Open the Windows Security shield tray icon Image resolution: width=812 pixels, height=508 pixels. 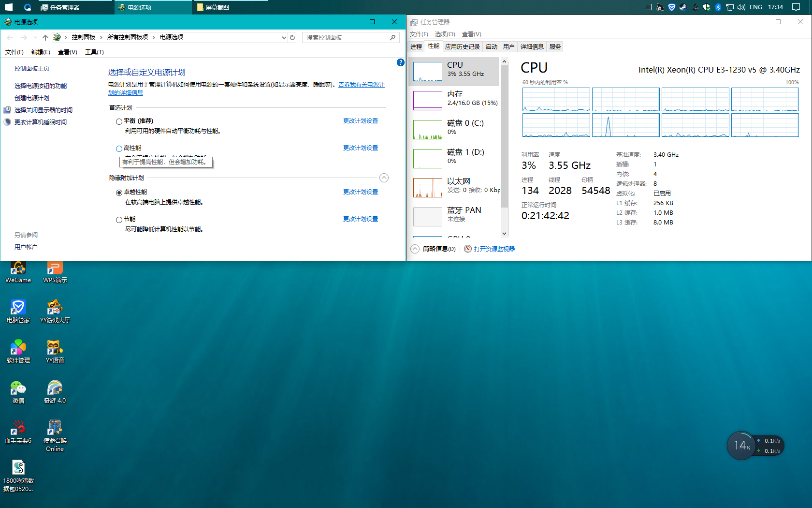click(706, 7)
